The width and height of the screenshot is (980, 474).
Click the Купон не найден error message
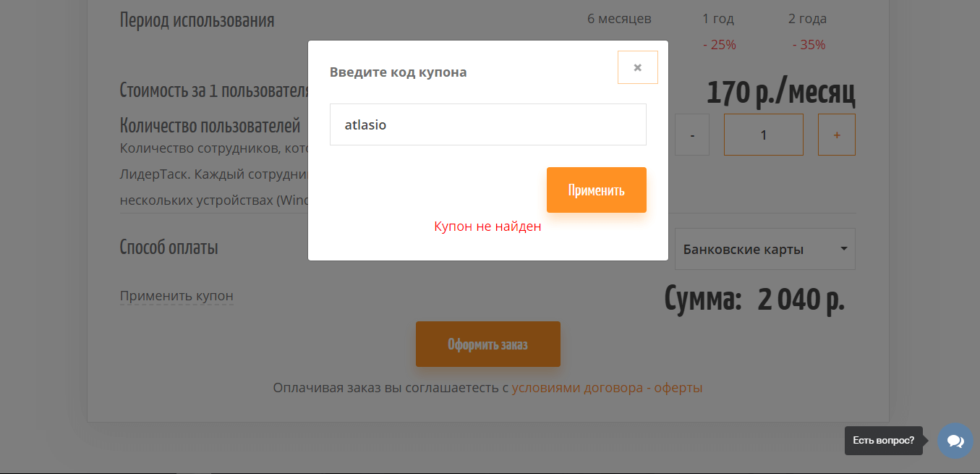click(487, 227)
